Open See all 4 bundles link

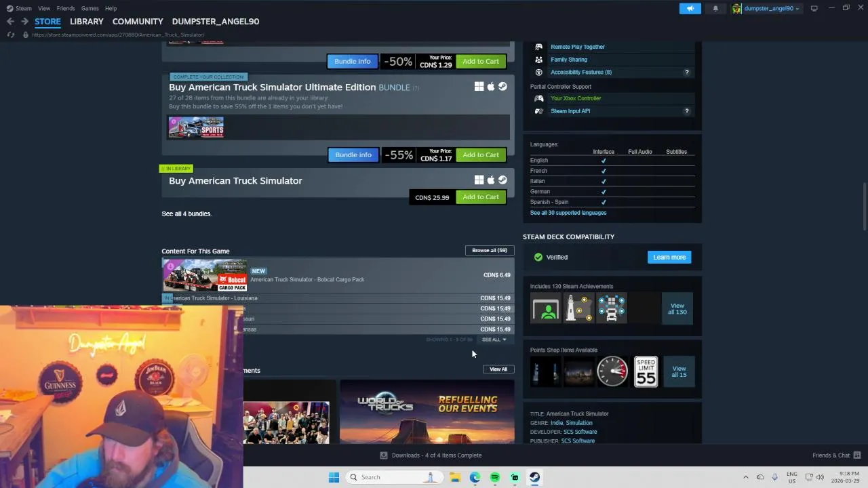(x=186, y=213)
